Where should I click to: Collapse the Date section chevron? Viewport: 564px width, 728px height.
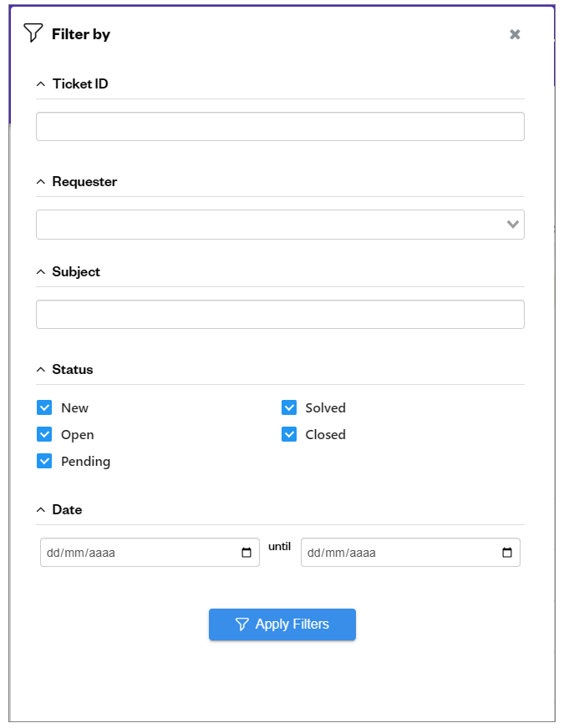41,509
